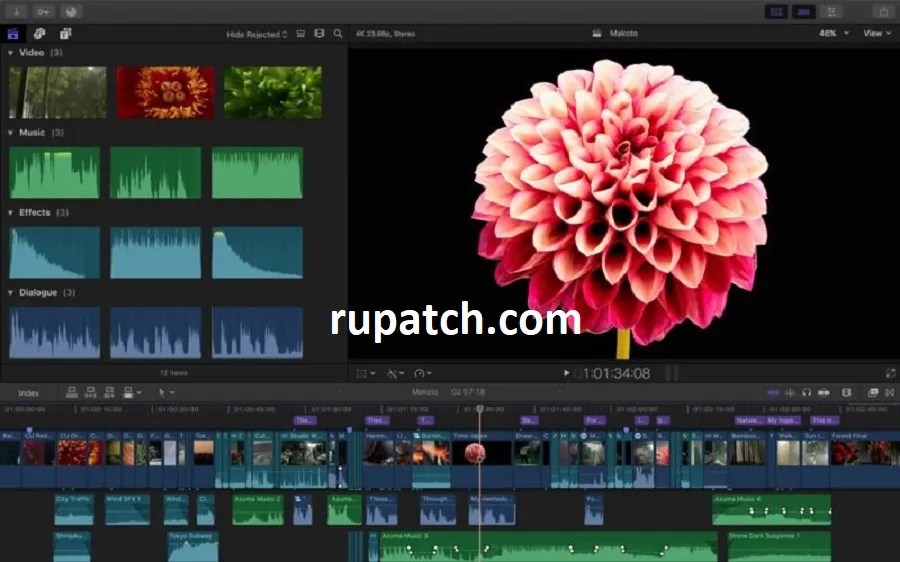
Task: Switch to the Libraries sidebar tab
Action: click(13, 34)
